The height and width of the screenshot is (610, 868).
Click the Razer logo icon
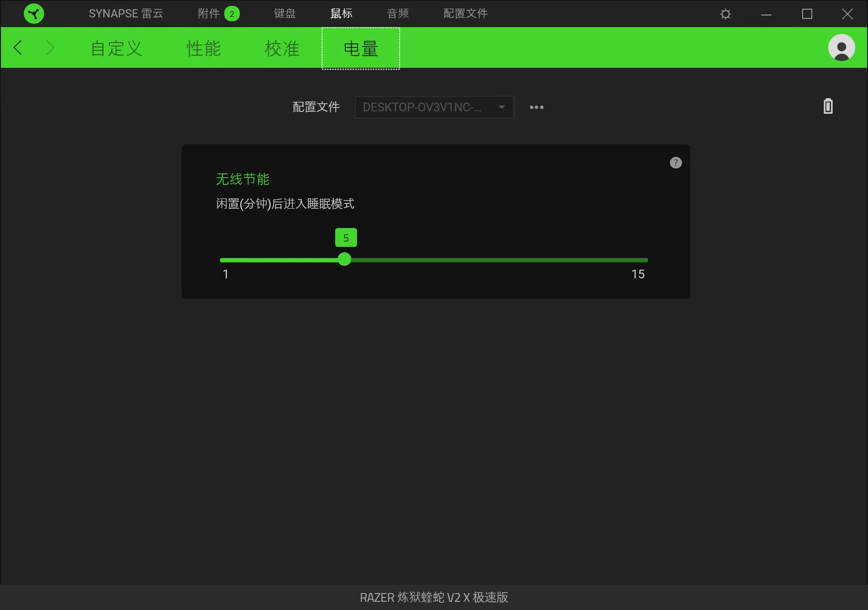pos(33,14)
